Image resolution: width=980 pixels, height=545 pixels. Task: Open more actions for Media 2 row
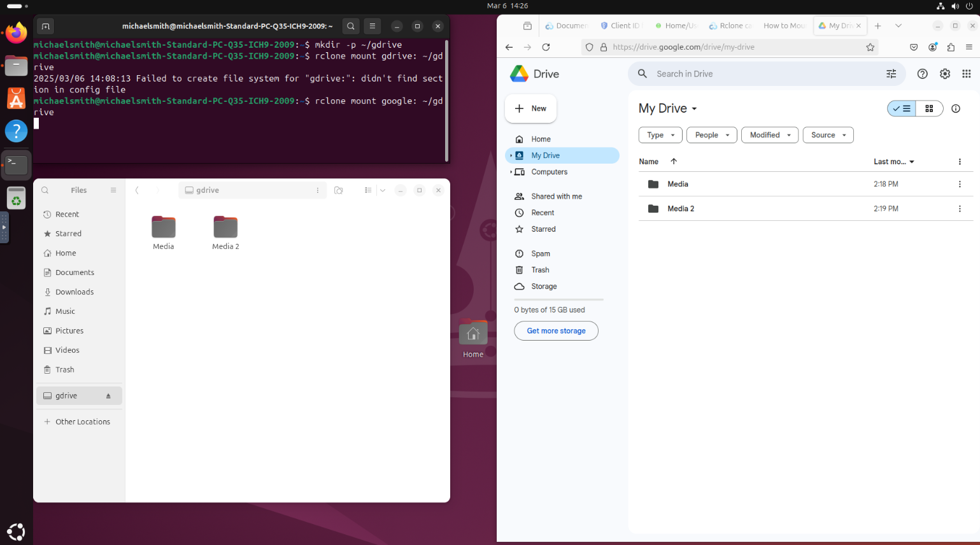(960, 209)
